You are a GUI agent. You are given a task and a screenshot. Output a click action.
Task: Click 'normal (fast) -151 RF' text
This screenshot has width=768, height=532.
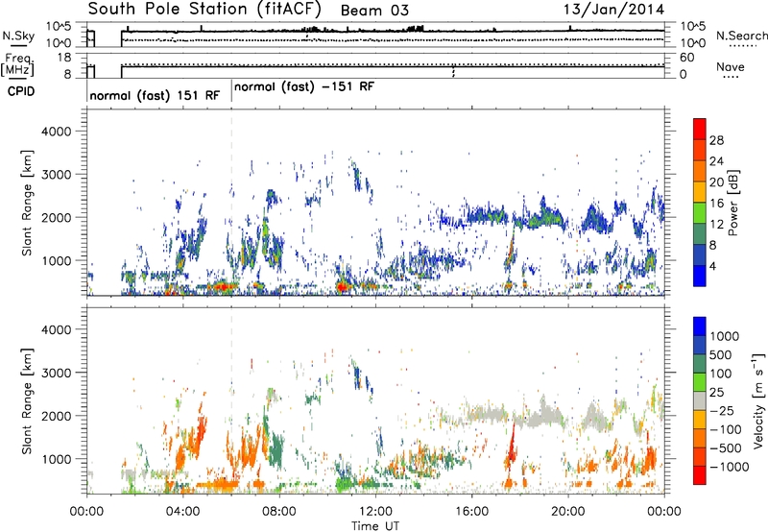click(304, 87)
